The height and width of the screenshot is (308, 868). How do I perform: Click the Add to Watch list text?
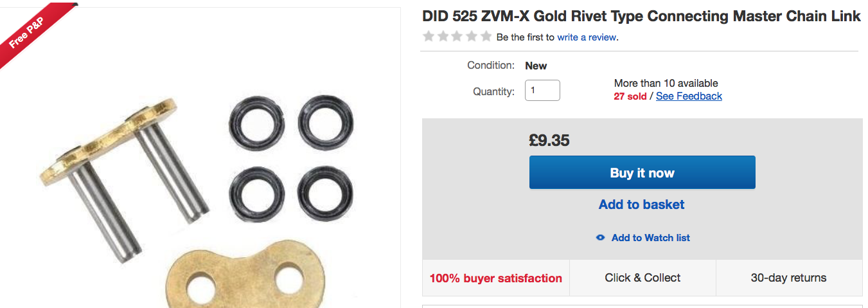[x=650, y=238]
